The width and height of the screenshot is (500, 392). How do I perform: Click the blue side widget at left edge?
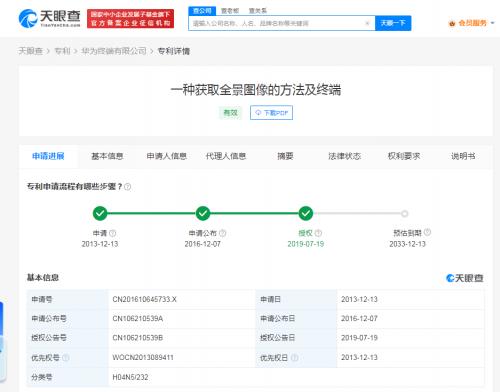[3, 342]
